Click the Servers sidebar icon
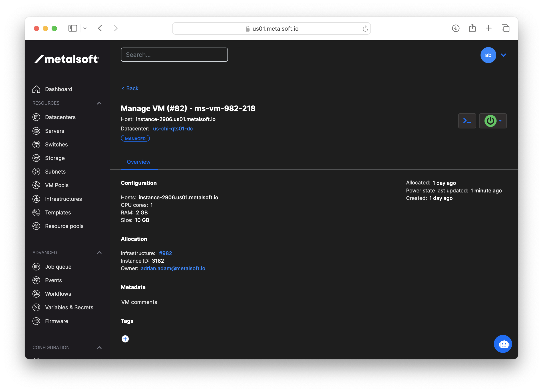 coord(36,131)
